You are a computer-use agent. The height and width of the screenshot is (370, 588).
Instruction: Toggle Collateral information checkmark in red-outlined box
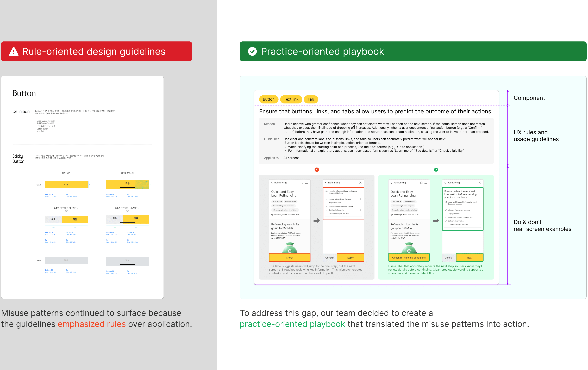click(327, 210)
